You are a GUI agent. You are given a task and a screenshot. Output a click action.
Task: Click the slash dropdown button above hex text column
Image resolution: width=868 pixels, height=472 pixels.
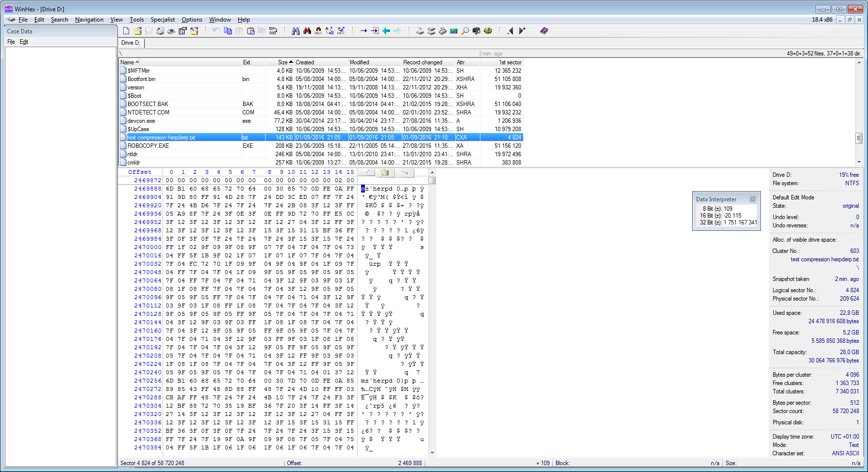click(x=366, y=172)
